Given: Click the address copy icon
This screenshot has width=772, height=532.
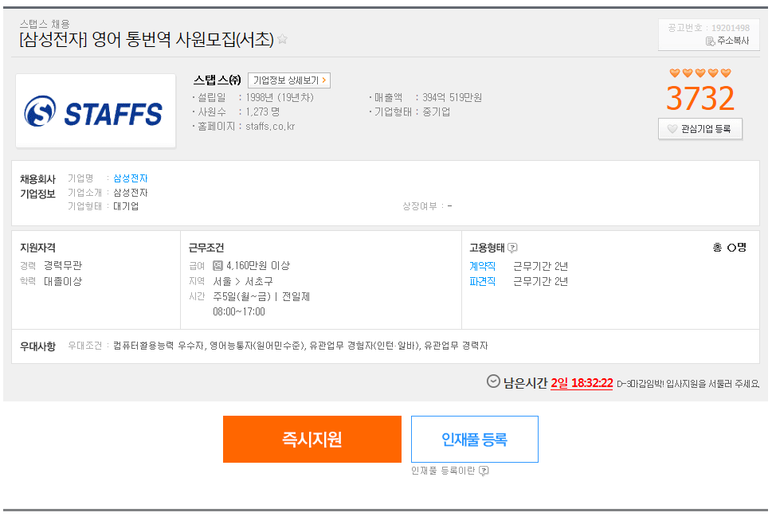Looking at the screenshot, I should (710, 41).
